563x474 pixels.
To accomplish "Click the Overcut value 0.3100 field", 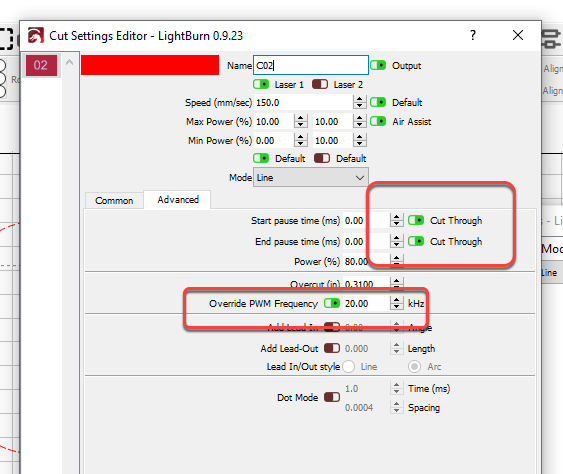I will [x=366, y=284].
